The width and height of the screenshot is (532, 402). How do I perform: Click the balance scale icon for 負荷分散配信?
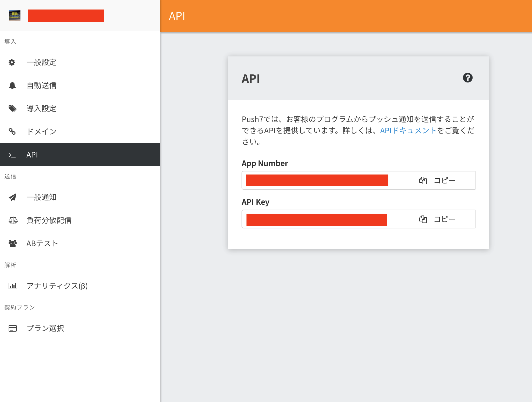(x=13, y=220)
